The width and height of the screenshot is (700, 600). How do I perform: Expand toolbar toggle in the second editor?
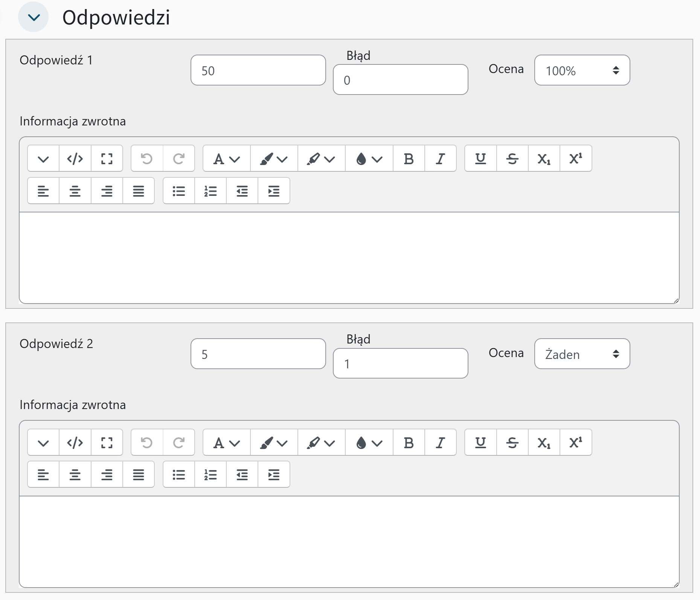click(43, 443)
